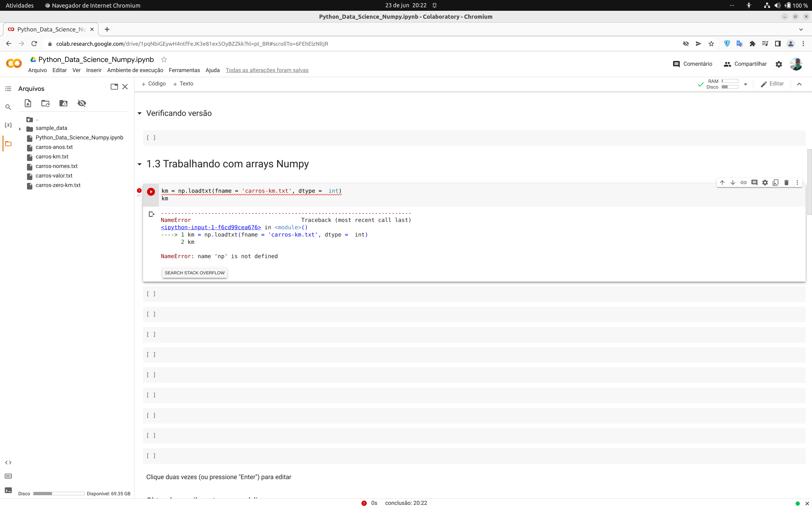Delete the selected cell
812x508 pixels.
786,183
